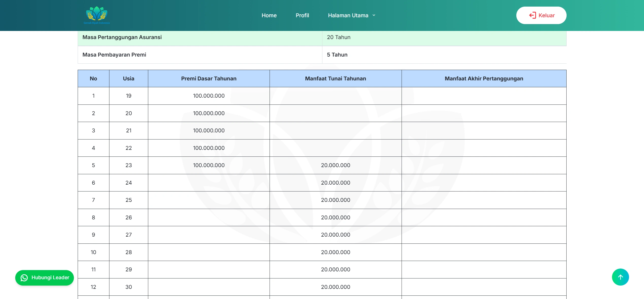This screenshot has width=644, height=299.
Task: Click the WhatsApp icon
Action: click(x=24, y=278)
